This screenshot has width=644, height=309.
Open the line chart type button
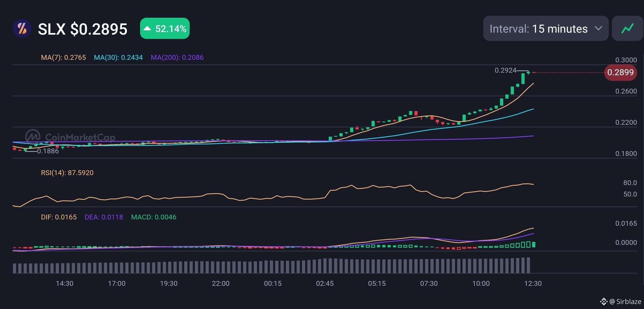[627, 28]
